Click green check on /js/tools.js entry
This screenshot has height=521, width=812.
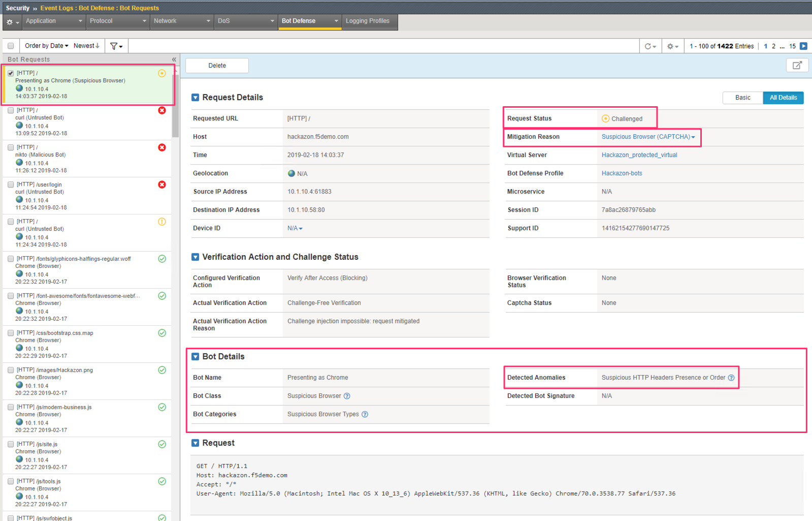(x=162, y=481)
